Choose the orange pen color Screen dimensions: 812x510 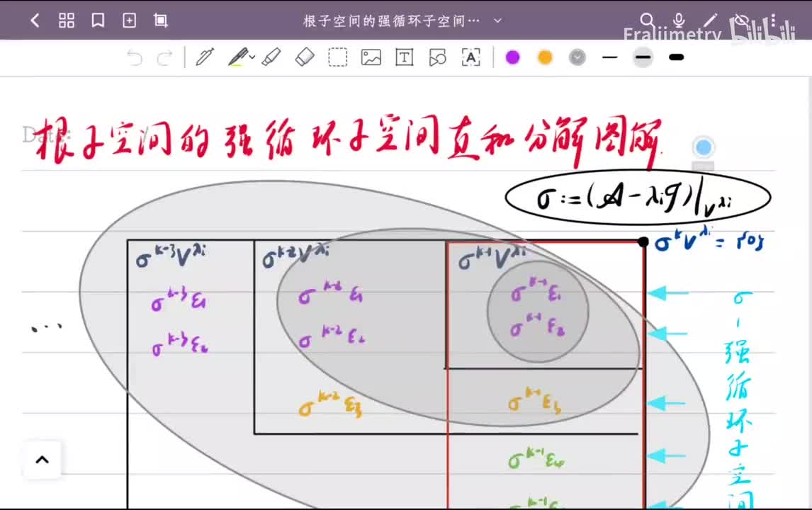545,57
